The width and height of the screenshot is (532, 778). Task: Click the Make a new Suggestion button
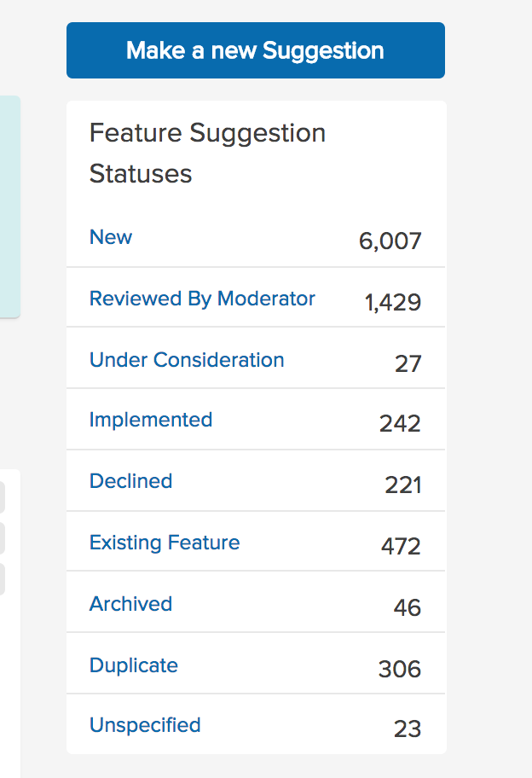click(255, 50)
